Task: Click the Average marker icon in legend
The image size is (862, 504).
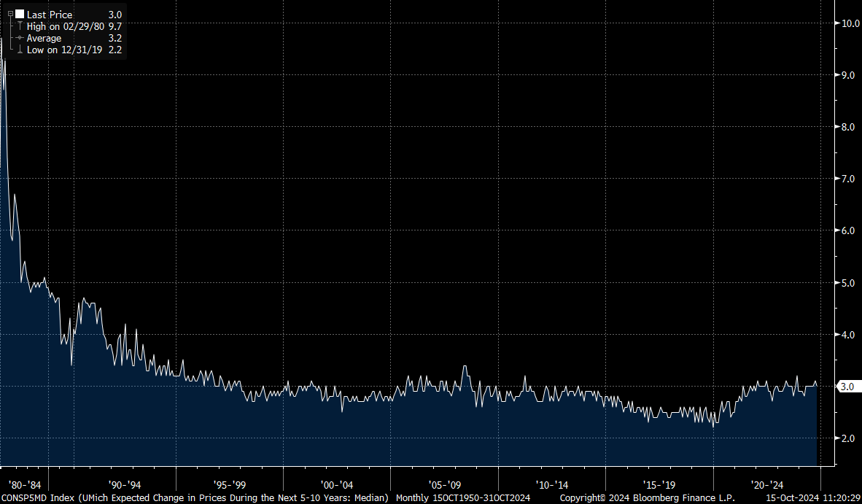Action: coord(20,38)
